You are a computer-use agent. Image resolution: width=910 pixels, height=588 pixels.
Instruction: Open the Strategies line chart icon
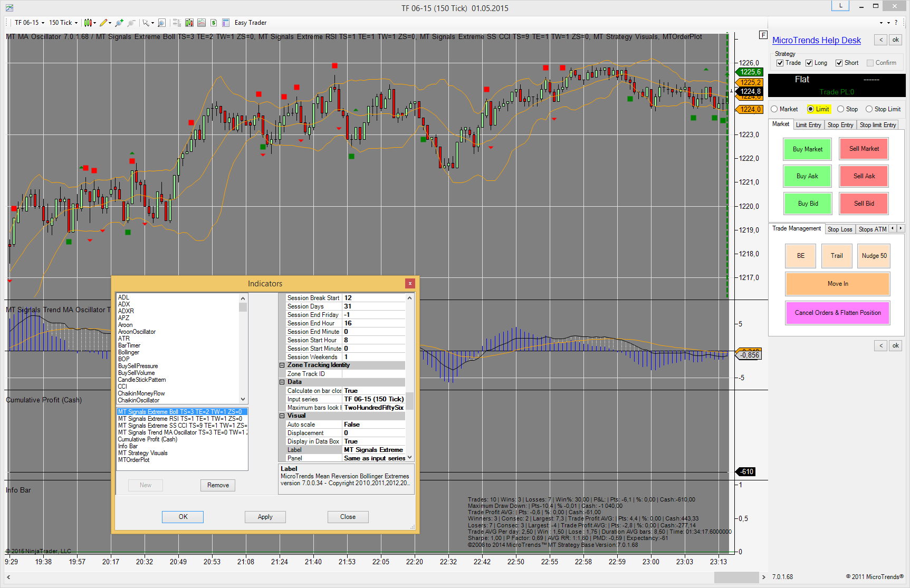[x=202, y=23]
